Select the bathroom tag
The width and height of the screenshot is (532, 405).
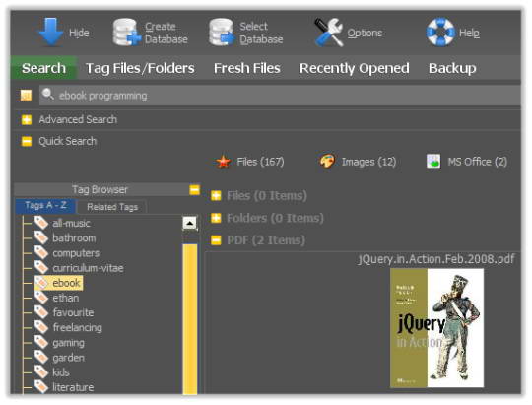tap(74, 238)
